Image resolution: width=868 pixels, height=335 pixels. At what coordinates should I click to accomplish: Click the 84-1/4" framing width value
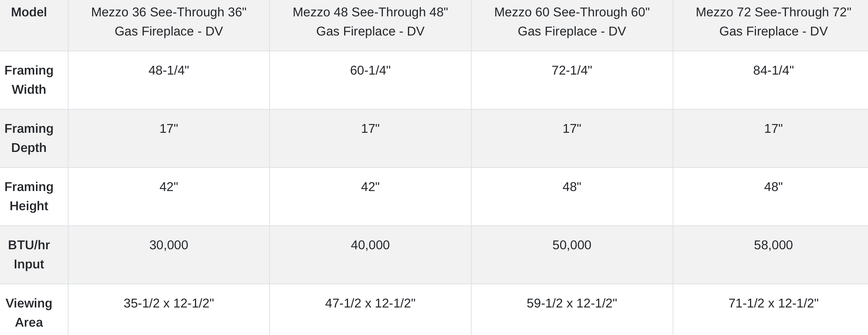(774, 71)
